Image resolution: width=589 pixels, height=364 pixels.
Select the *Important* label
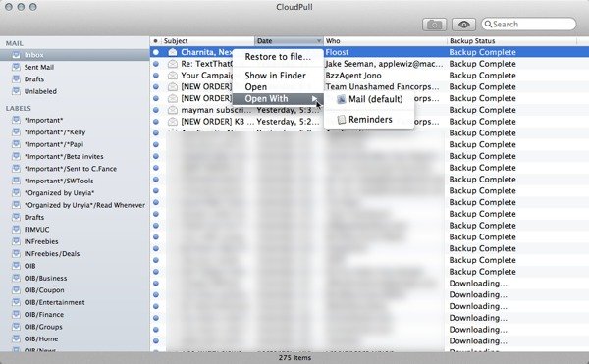coord(75,120)
